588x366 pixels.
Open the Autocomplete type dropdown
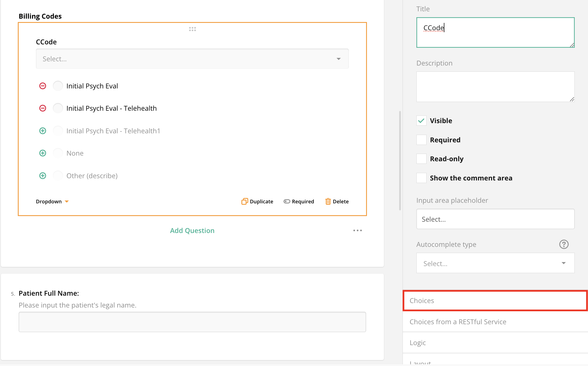pyautogui.click(x=495, y=263)
